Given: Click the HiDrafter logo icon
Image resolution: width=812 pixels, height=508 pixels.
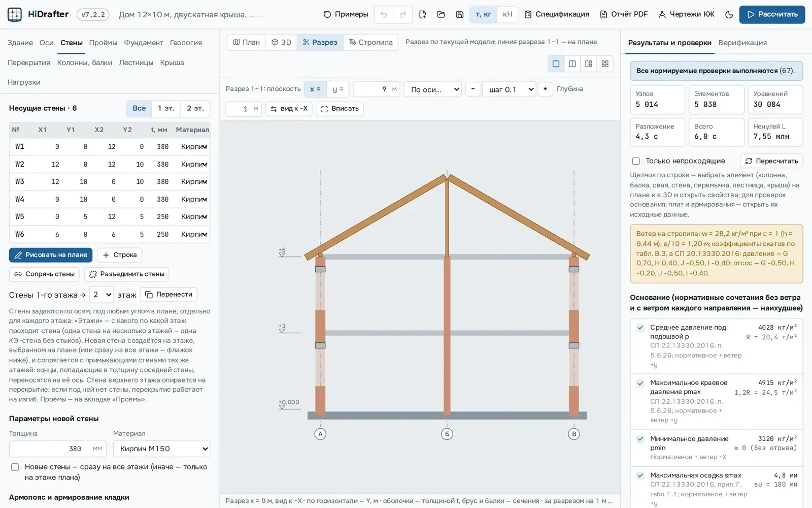Looking at the screenshot, I should 15,14.
